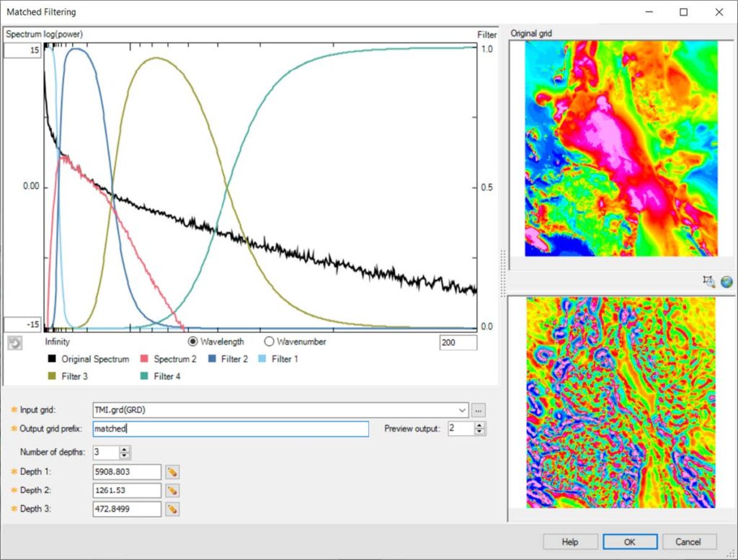
Task: Select the Wavenumber radio button
Action: (270, 342)
